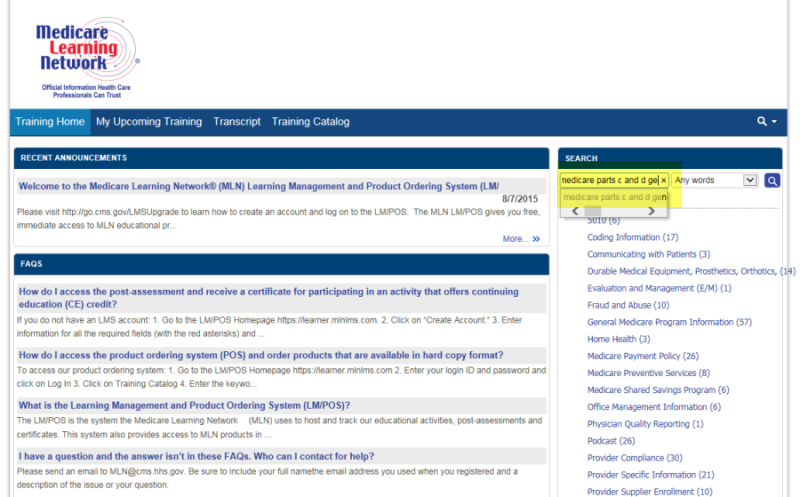
Task: Select Fraud and Abuse (10) category
Action: pyautogui.click(x=628, y=305)
